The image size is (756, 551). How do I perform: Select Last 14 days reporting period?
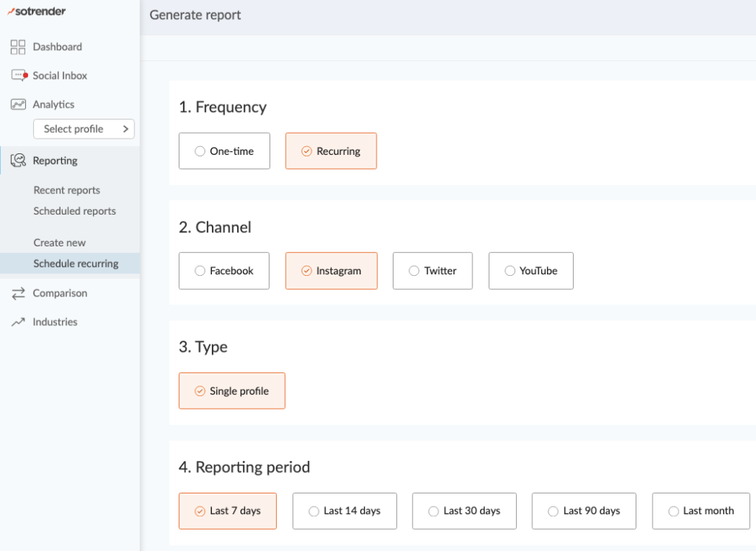[x=345, y=511]
